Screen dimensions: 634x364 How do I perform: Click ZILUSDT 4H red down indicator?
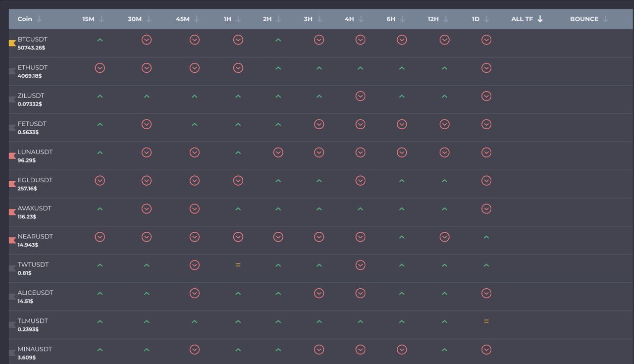coord(361,96)
